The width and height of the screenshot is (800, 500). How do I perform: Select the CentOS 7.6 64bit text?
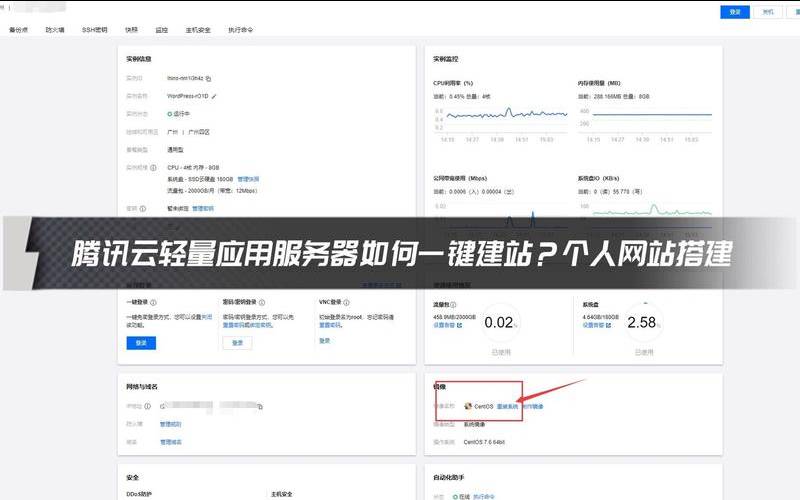click(484, 442)
